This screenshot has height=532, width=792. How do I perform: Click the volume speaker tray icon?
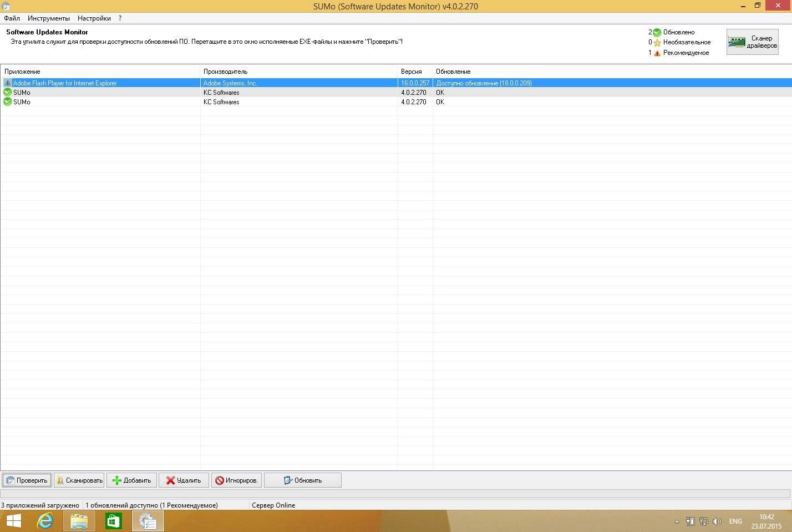click(x=717, y=521)
